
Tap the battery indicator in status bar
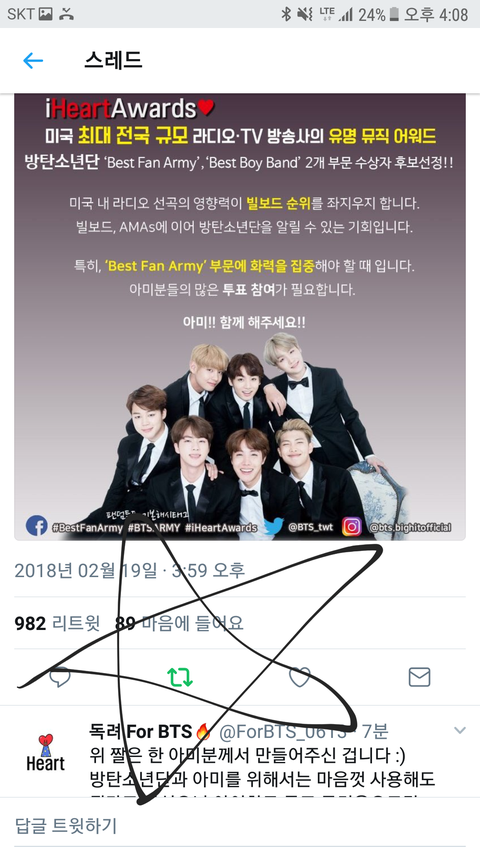[394, 14]
